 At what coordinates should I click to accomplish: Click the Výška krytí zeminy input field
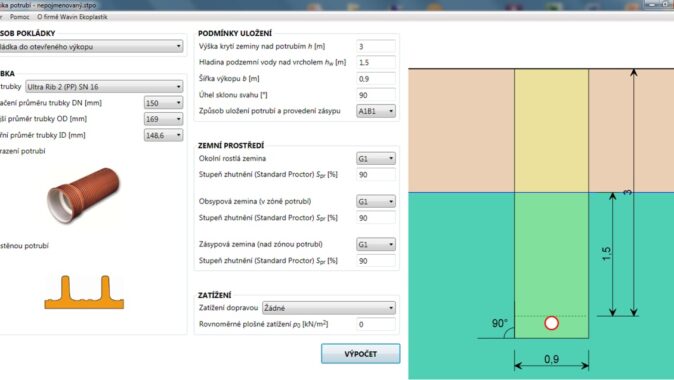point(376,46)
